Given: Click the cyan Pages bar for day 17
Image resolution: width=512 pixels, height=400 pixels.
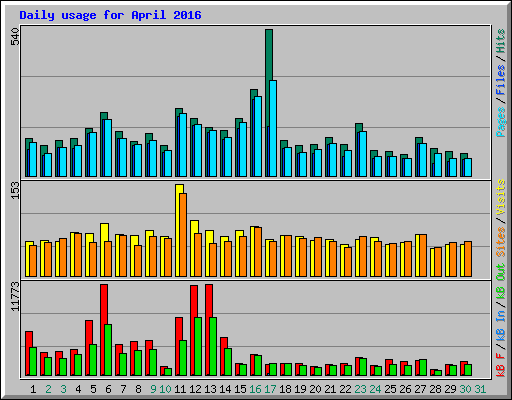Looking at the screenshot, I should point(273,128).
